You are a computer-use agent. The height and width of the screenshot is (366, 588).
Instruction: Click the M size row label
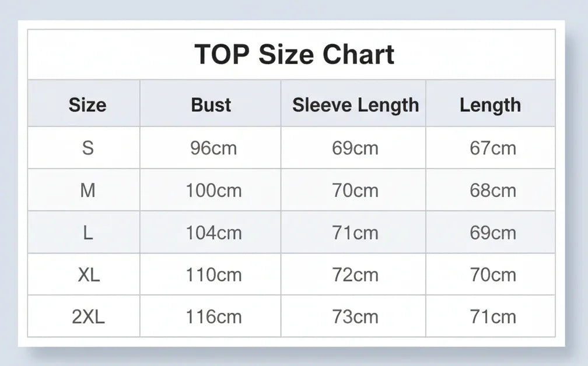(87, 191)
